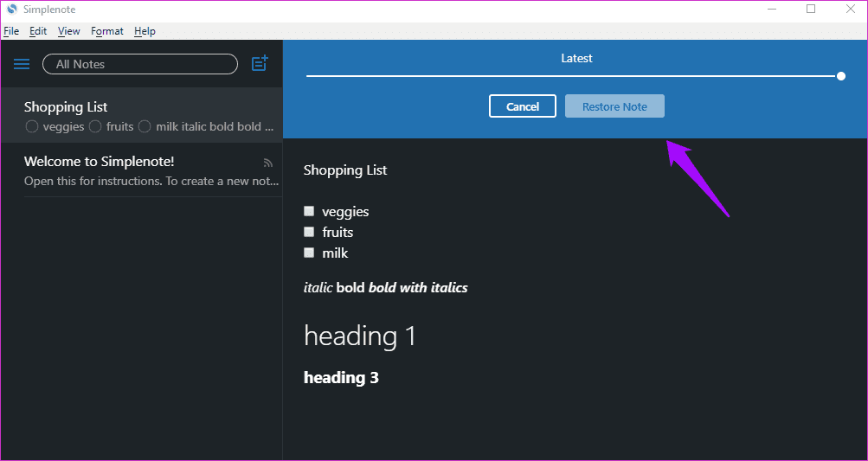The height and width of the screenshot is (461, 868).
Task: Minimize the Simplenote window
Action: (771, 9)
